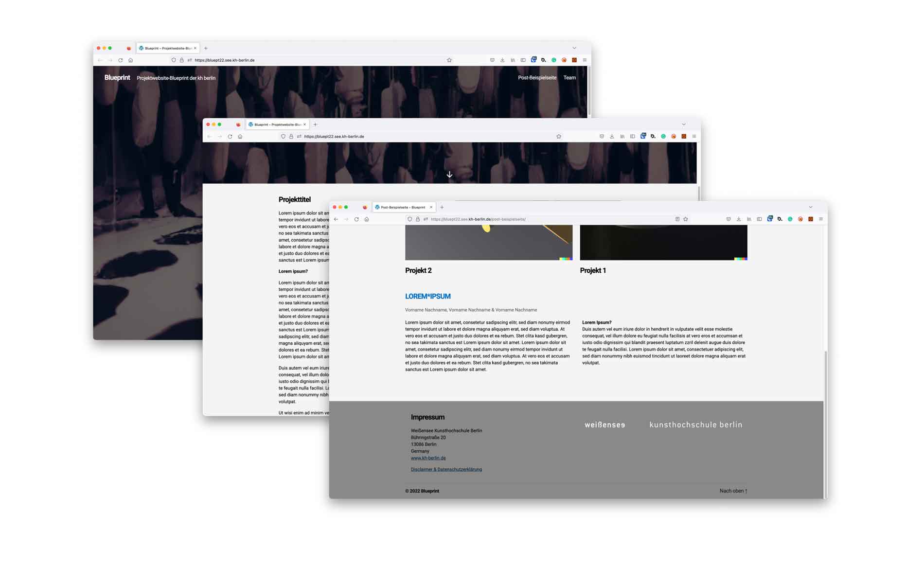Image resolution: width=924 pixels, height=565 pixels.
Task: Bookmark page star in the back Blueprint window
Action: pos(449,60)
